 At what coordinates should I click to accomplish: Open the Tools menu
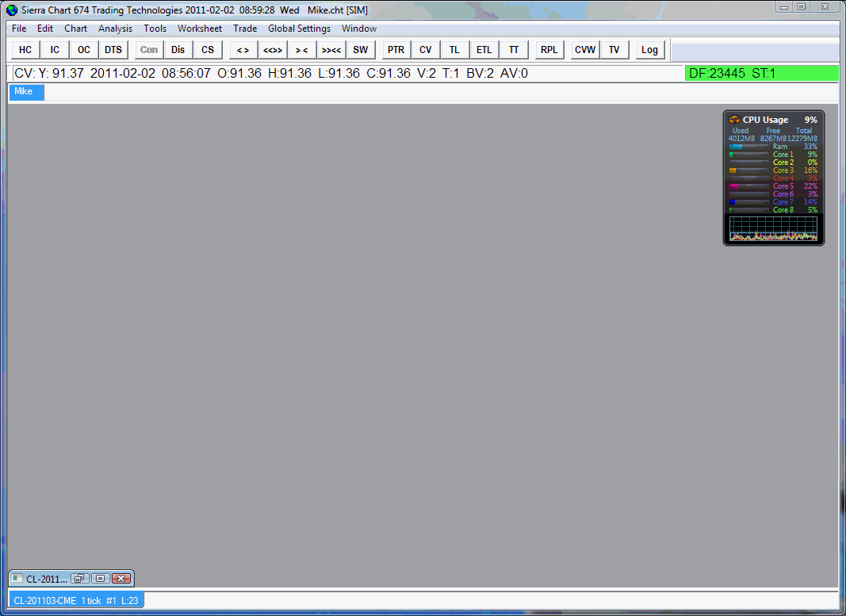155,29
